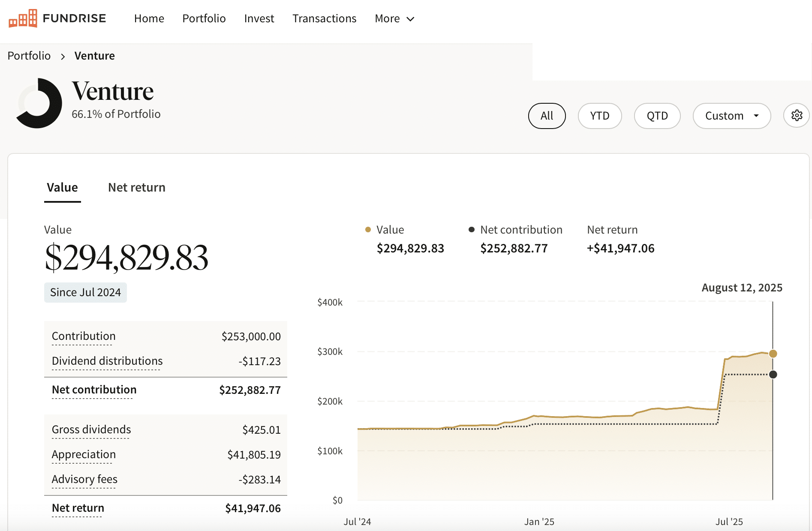Screen dimensions: 812x531
Task: Click the Since Jul 2024 chip
Action: tap(85, 292)
